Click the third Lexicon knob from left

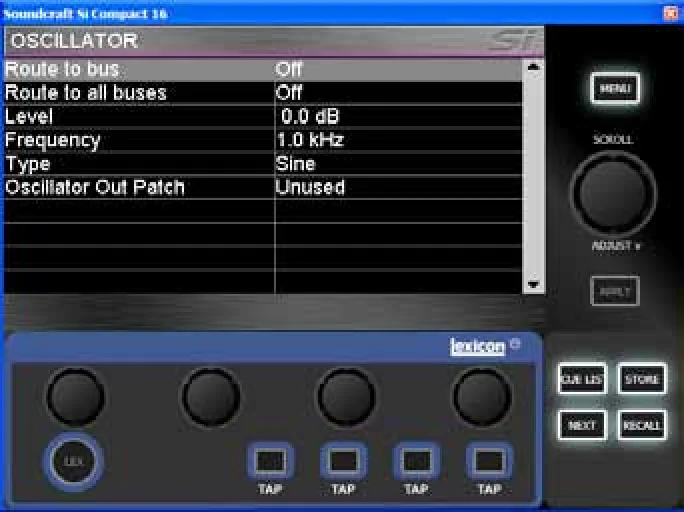347,397
